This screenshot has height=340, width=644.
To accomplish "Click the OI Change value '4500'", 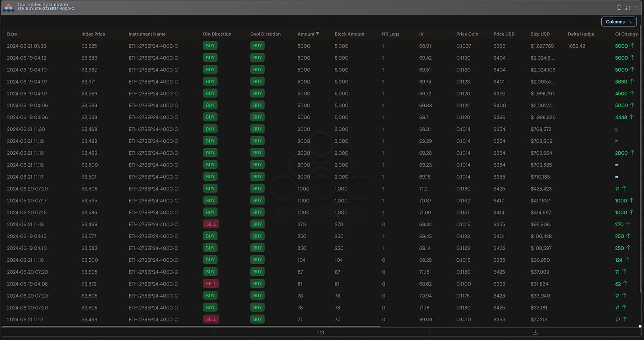I will click(621, 94).
